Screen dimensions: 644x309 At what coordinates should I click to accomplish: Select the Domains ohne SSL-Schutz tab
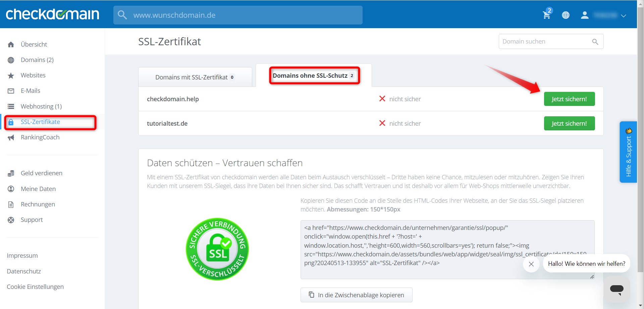(x=314, y=76)
